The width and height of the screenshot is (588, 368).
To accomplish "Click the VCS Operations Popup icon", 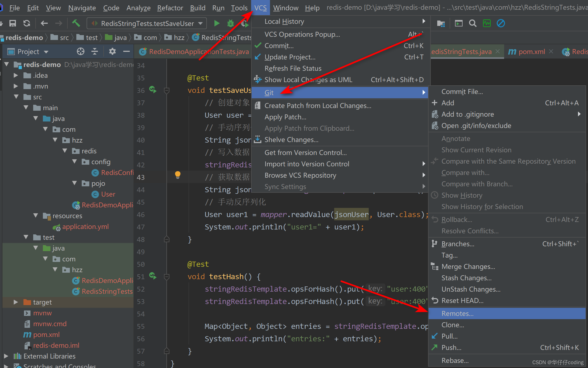I will 303,34.
